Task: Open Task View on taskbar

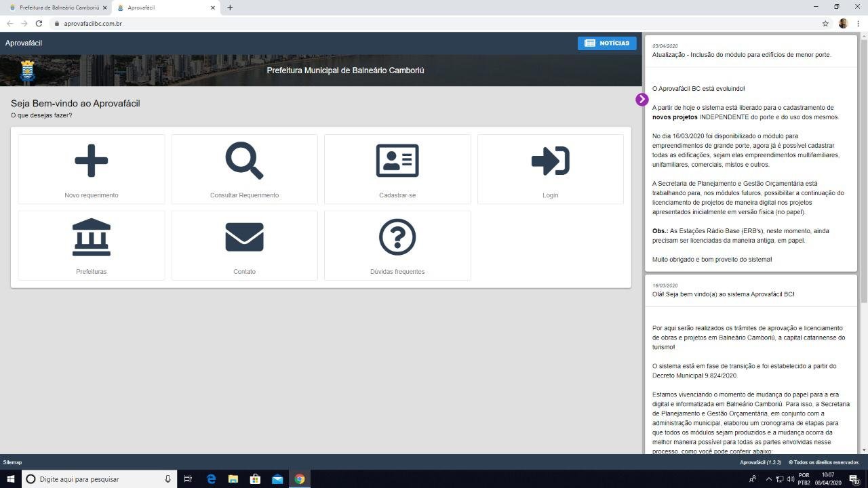Action: click(188, 479)
